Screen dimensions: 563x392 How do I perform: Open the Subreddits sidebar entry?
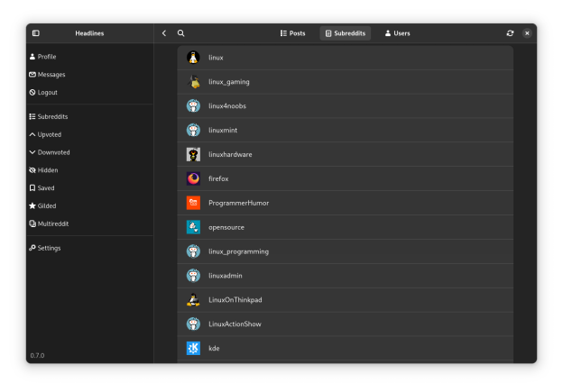89,116
